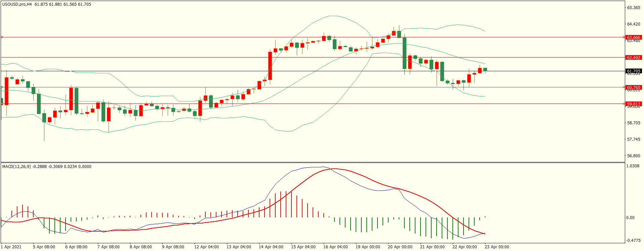Select the 59.813 line's left anchor handle
The image size is (644, 251).
coord(2,104)
